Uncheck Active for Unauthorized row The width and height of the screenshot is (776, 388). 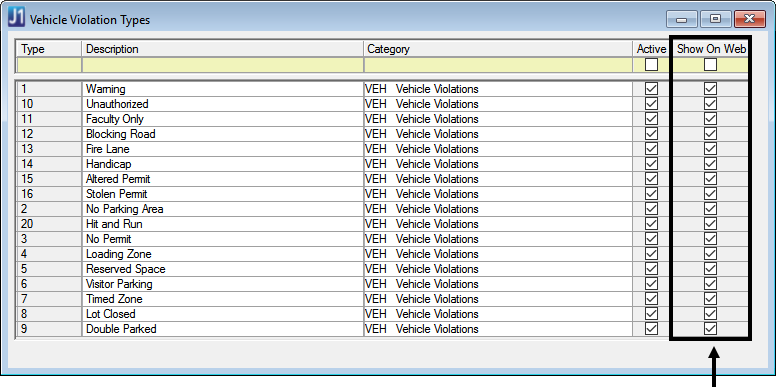pyautogui.click(x=651, y=104)
